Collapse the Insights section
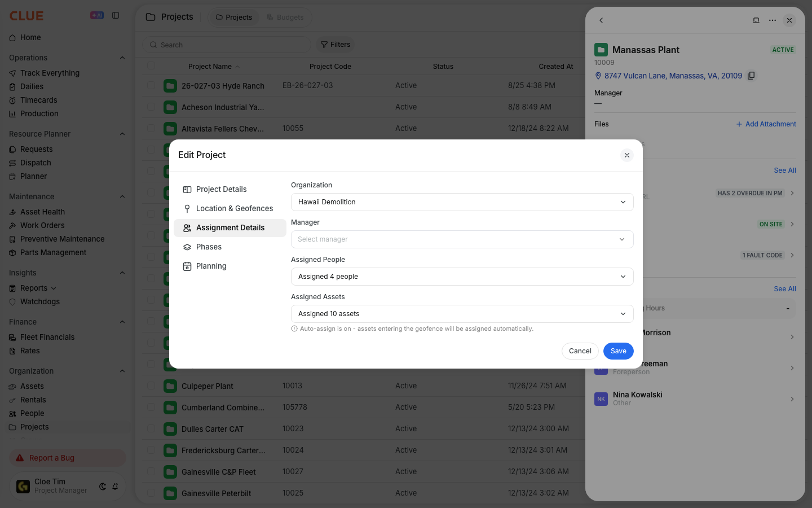This screenshot has height=508, width=812. (x=122, y=273)
